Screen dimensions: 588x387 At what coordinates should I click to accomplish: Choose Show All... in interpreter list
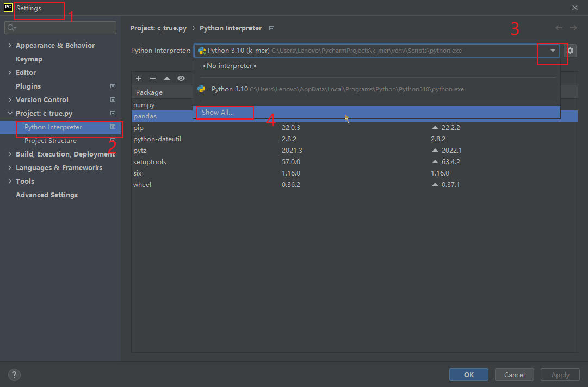376,113
